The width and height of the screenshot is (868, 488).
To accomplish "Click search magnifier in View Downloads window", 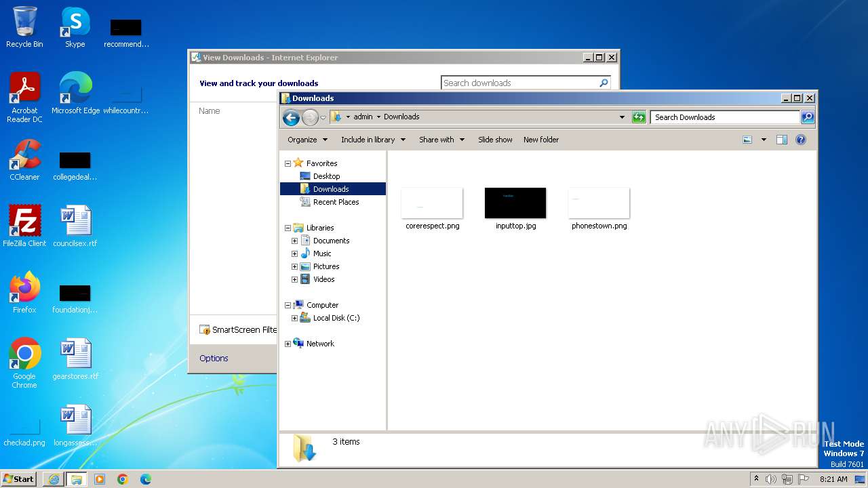I will click(604, 83).
